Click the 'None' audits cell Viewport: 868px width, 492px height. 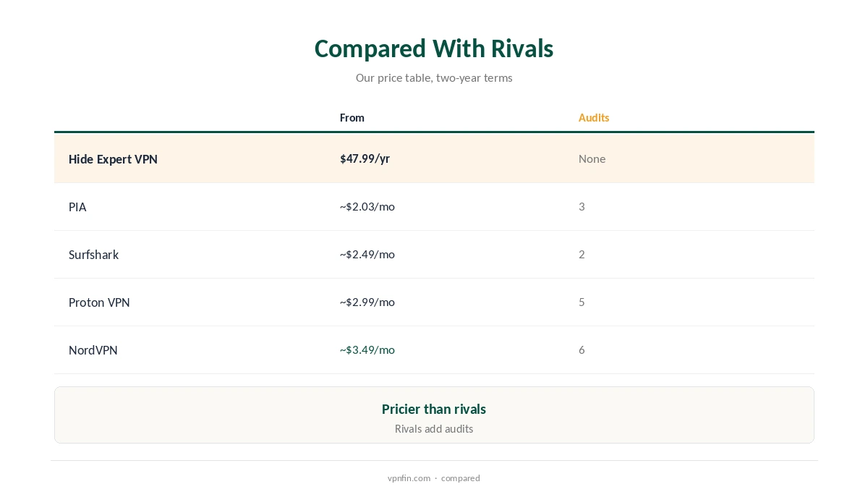click(592, 158)
